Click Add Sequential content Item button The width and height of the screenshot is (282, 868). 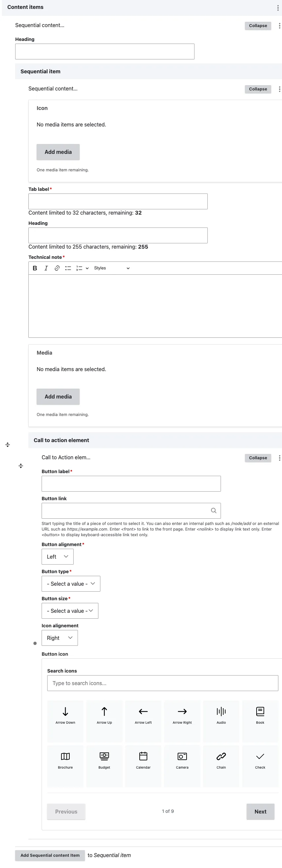point(50,855)
